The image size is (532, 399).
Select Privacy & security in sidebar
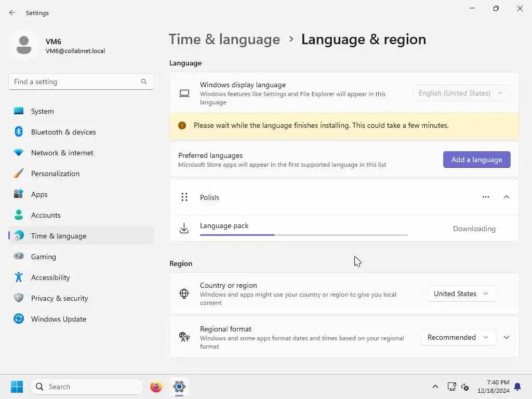click(x=81, y=298)
